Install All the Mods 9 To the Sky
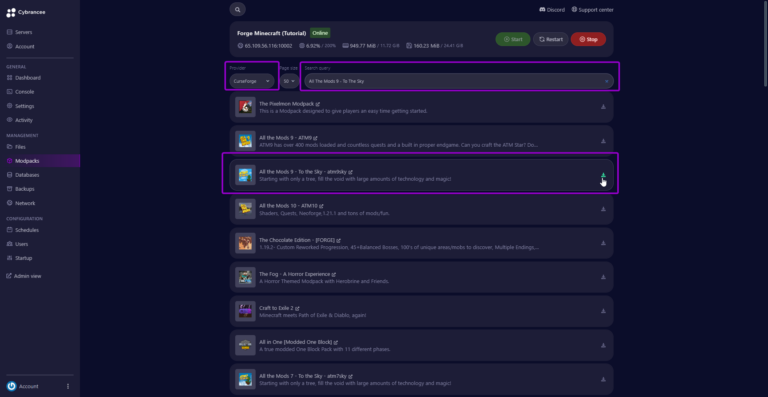The height and width of the screenshot is (397, 768). pos(603,175)
